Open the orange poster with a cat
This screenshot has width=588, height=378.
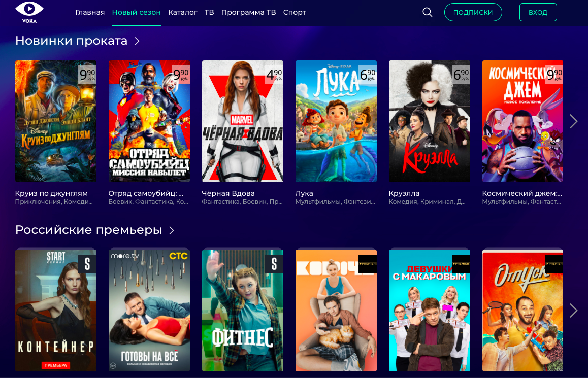336,311
